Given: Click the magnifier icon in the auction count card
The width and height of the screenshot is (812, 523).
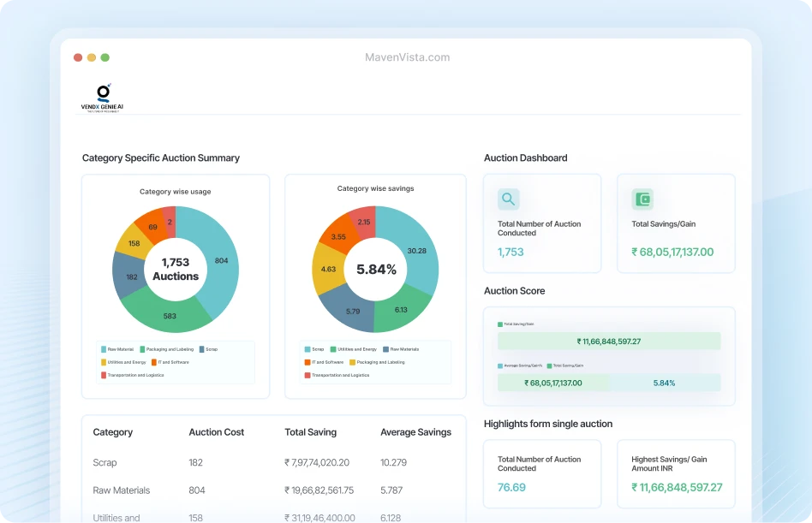Looking at the screenshot, I should (509, 199).
